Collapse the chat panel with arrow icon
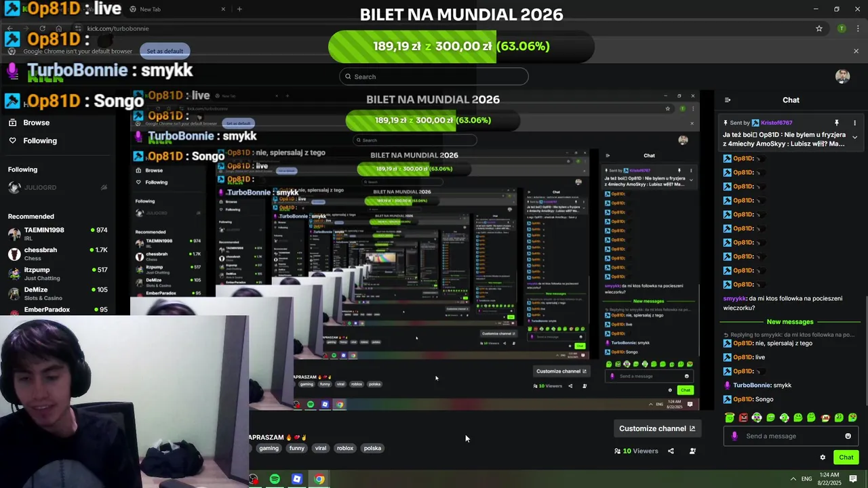 tap(728, 100)
